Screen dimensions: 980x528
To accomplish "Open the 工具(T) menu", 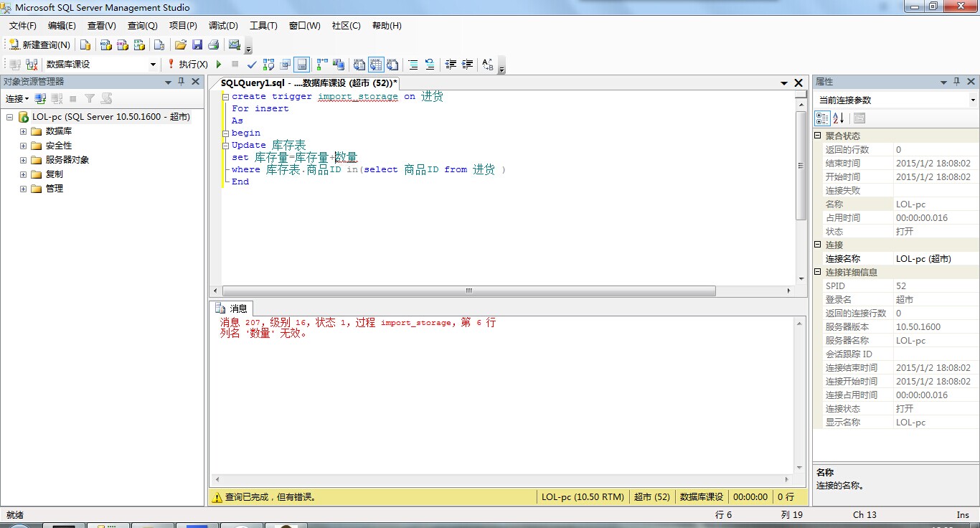I will coord(263,26).
